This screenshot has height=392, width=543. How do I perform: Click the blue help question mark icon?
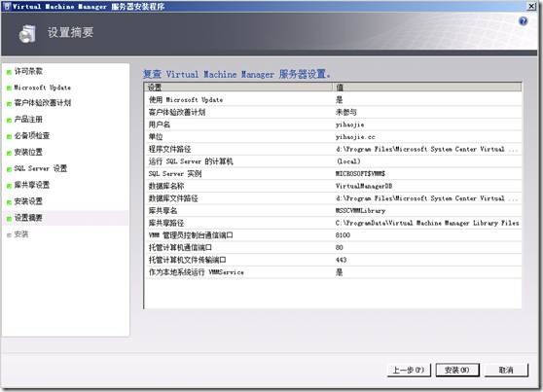click(x=523, y=21)
